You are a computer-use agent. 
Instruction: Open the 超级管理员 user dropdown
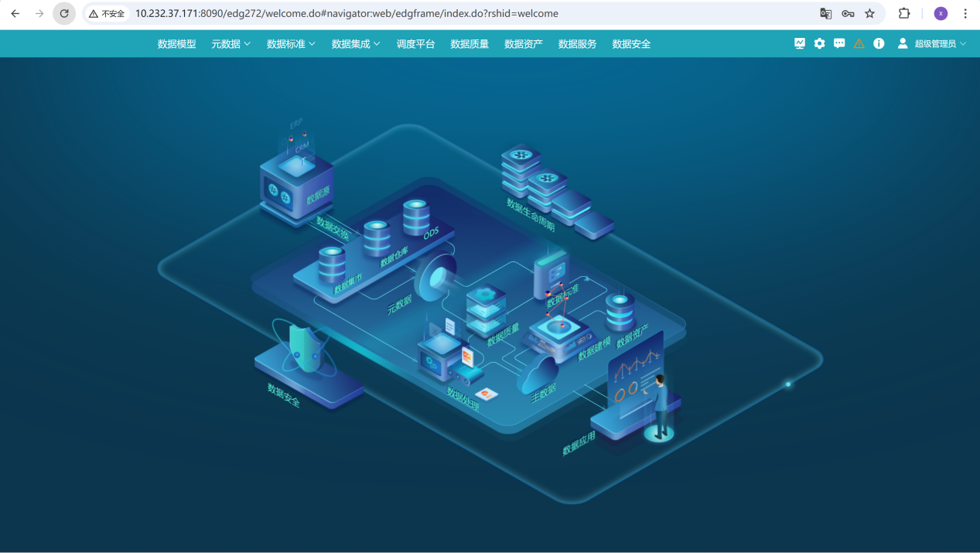pos(933,44)
